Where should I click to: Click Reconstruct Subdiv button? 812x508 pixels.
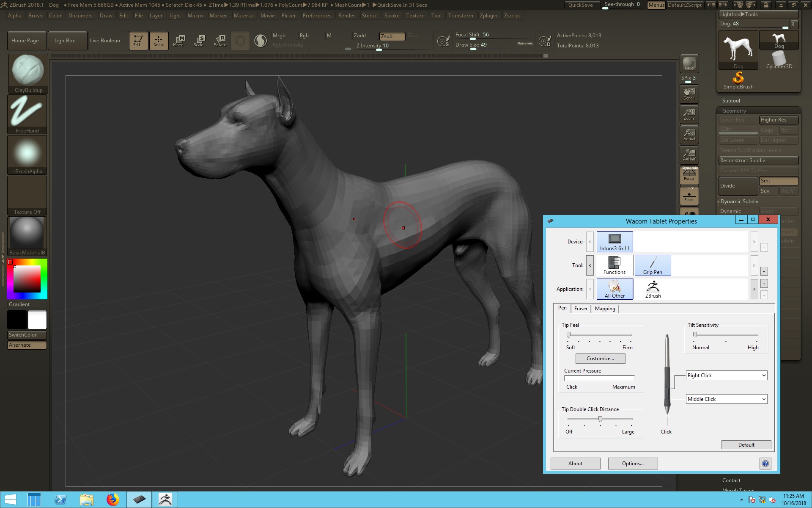click(x=759, y=160)
